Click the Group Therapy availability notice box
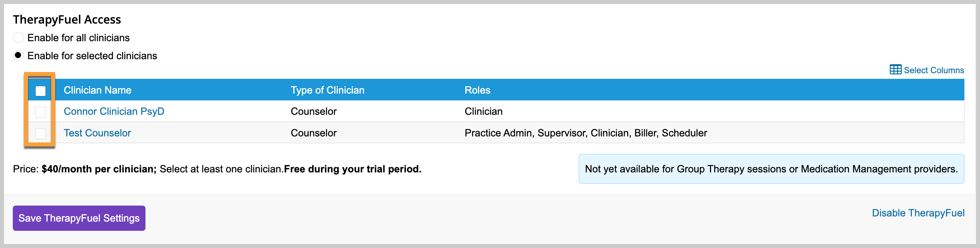The width and height of the screenshot is (980, 248). pyautogui.click(x=771, y=169)
